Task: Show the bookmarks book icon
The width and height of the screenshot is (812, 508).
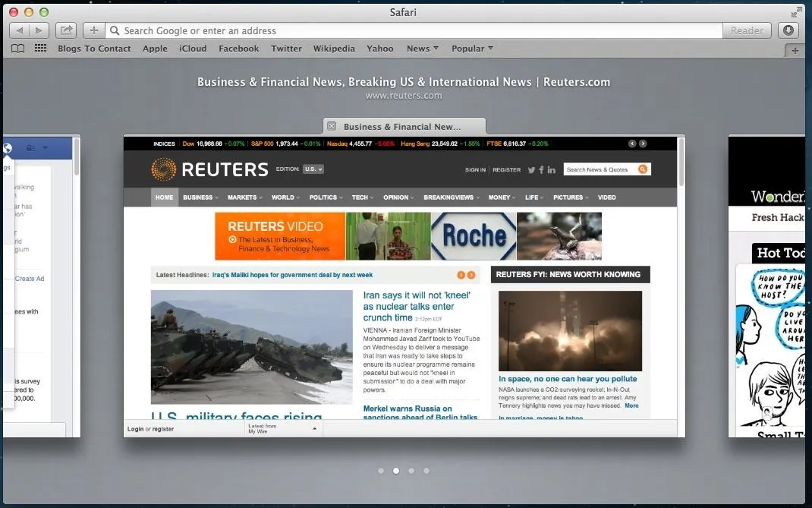Action: pos(18,48)
